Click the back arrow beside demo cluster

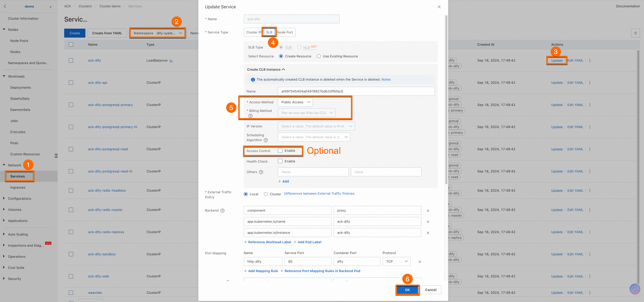[x=5, y=6]
